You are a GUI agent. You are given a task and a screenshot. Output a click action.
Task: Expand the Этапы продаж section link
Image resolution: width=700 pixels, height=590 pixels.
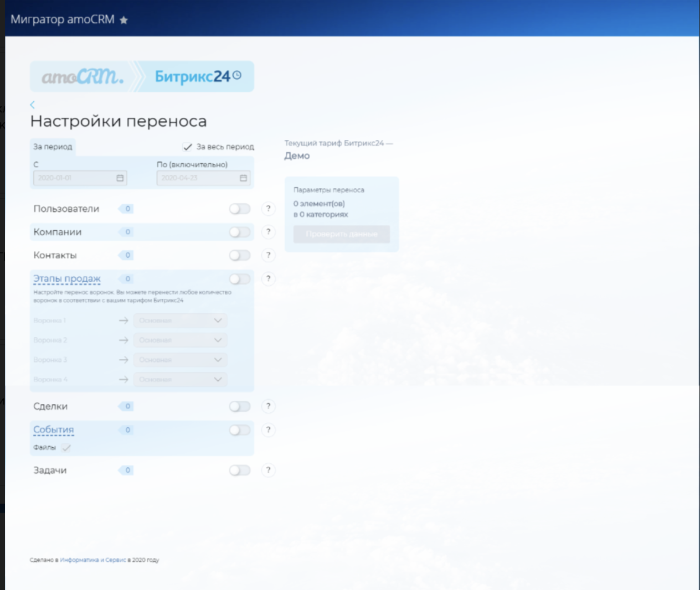coord(67,279)
